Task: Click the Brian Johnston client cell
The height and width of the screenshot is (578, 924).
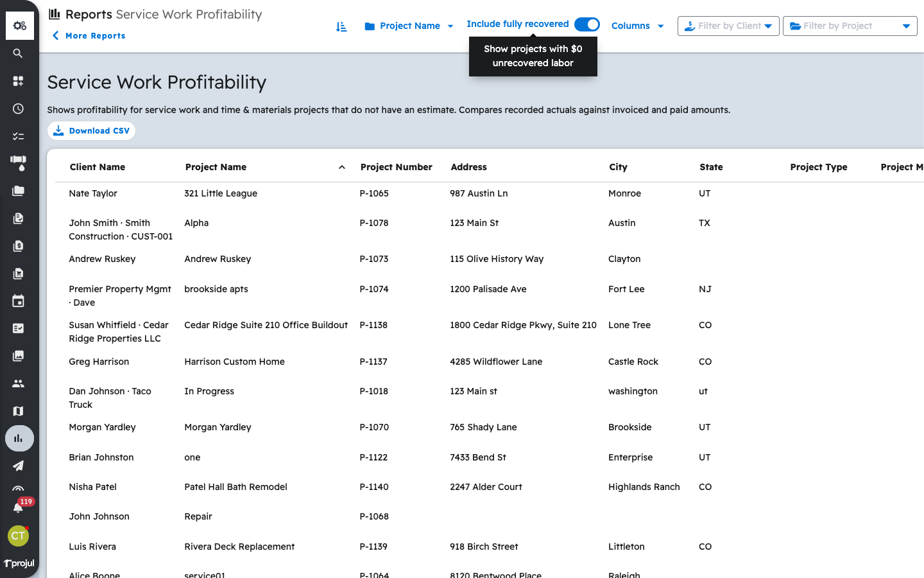Action: click(101, 457)
